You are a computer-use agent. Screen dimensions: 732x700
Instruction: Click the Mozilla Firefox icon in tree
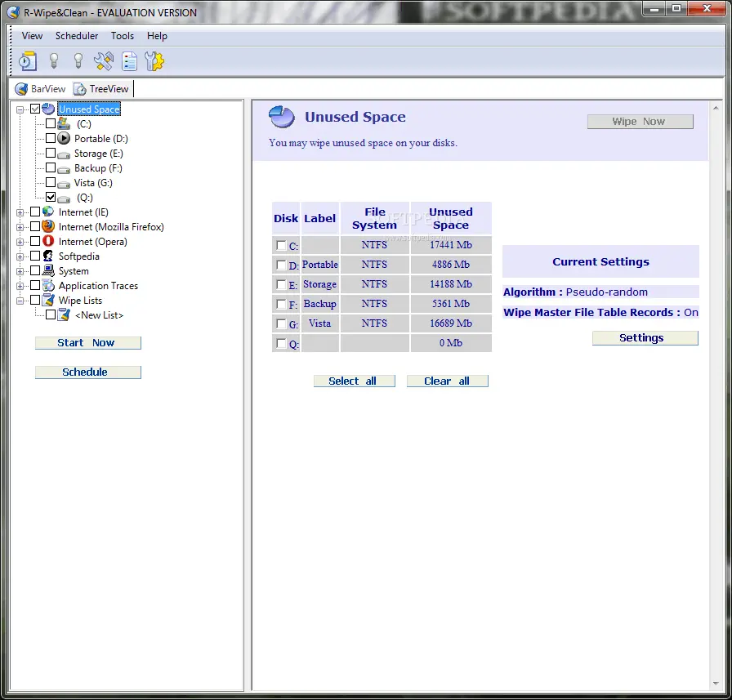pos(48,226)
